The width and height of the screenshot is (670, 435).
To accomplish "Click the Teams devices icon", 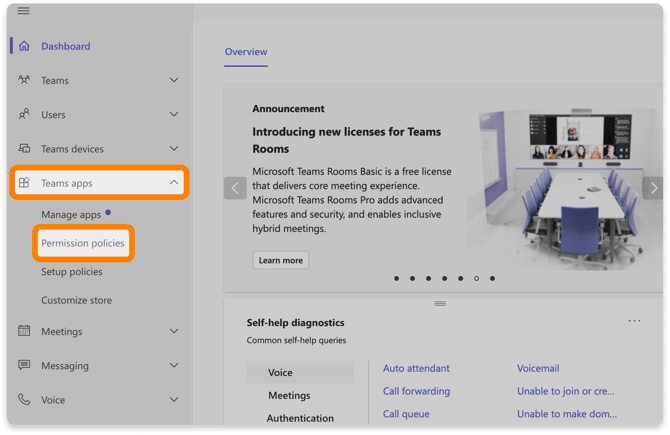I will coord(24,148).
